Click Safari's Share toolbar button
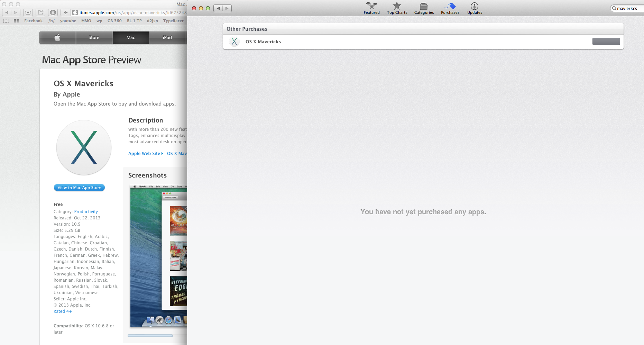The width and height of the screenshot is (644, 345). point(40,12)
